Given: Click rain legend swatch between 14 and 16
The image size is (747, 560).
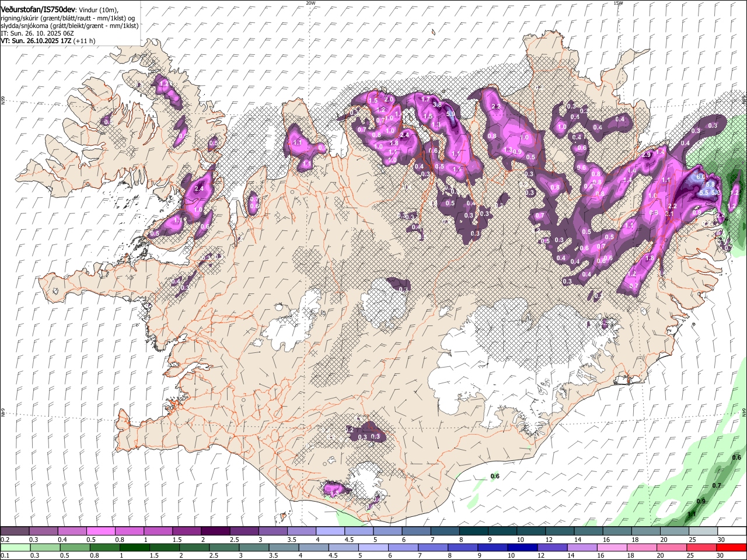Looking at the screenshot, I should pos(582,547).
